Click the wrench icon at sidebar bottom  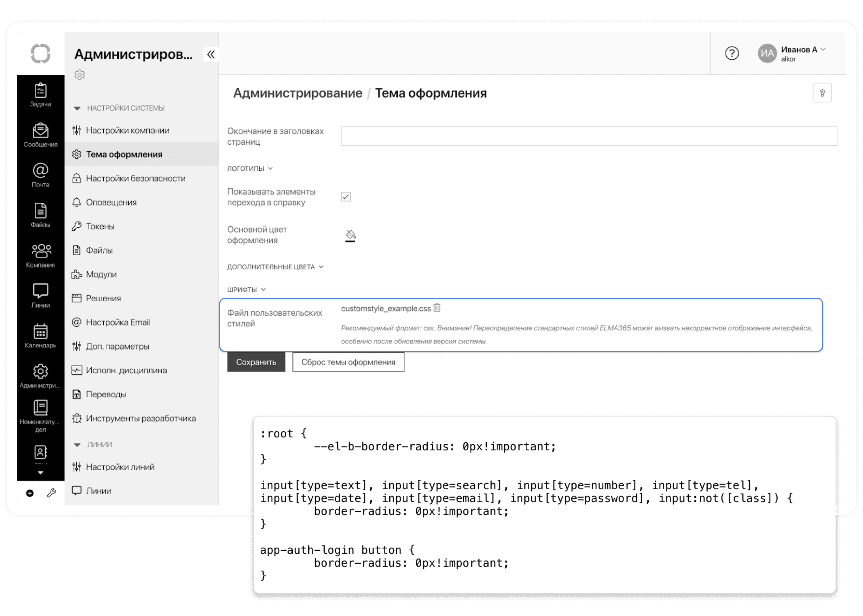click(51, 493)
